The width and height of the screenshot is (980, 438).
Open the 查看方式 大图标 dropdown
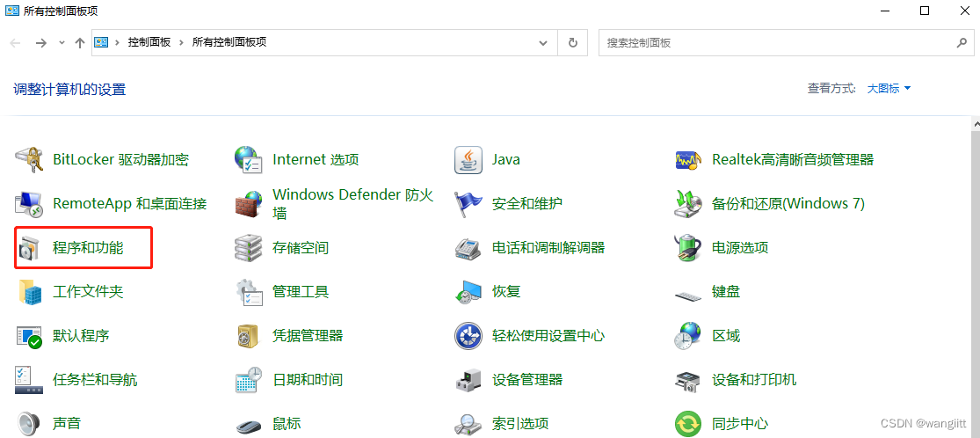(889, 89)
